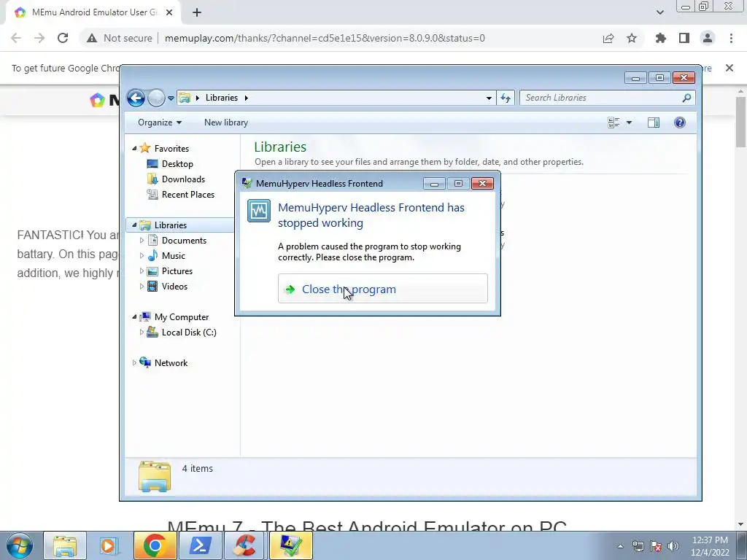Viewport: 747px width, 560px height.
Task: Click the Windows Start button
Action: (20, 545)
